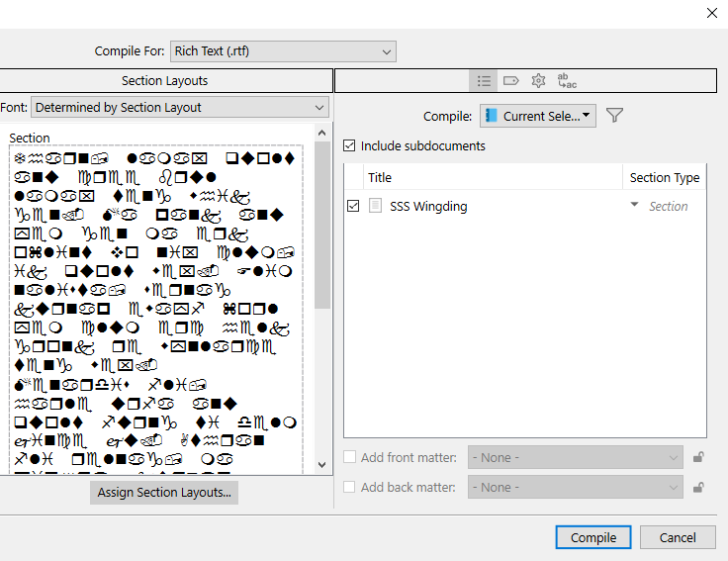
Task: Click the front matter lock icon
Action: 698,457
